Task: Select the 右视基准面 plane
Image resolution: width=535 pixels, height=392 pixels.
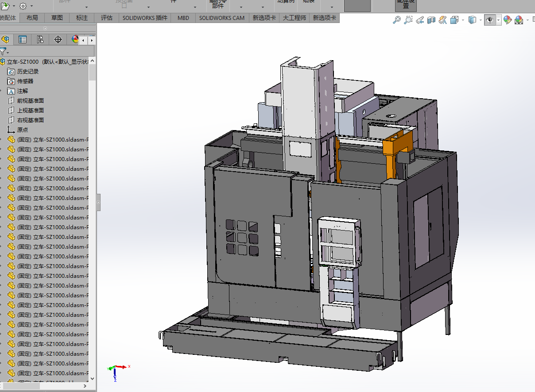Action: coord(31,120)
